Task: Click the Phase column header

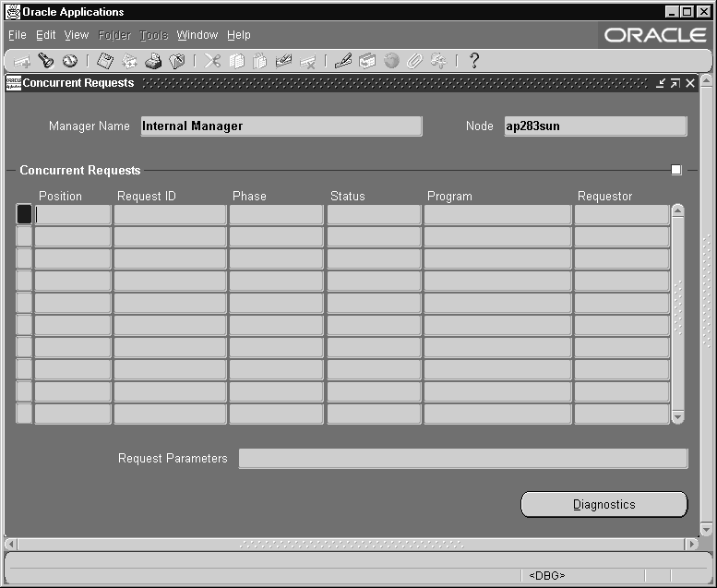Action: coord(249,197)
